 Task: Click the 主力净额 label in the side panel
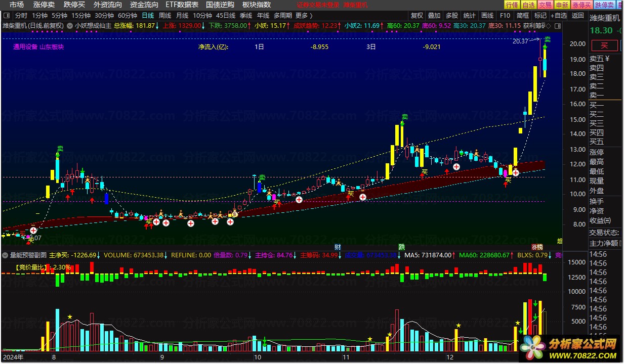click(x=604, y=243)
